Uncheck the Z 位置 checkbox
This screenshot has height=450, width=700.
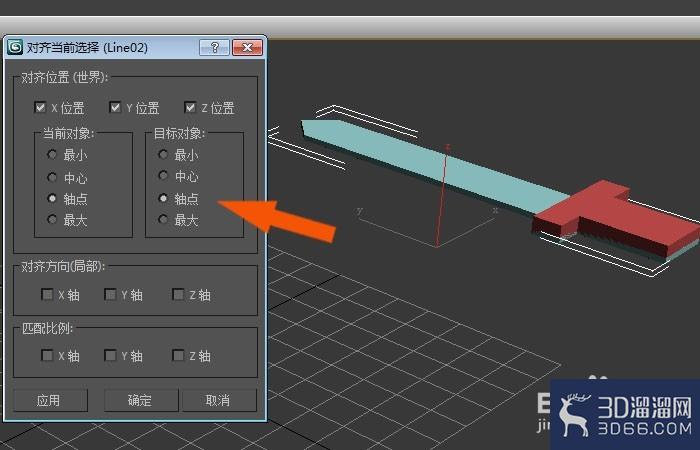pos(190,107)
